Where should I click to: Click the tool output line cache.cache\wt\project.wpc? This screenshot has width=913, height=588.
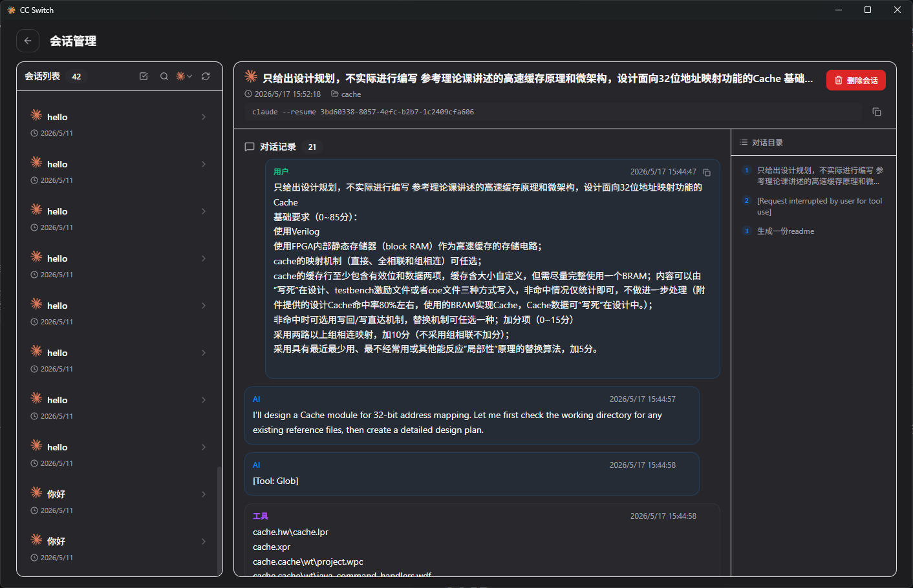tap(308, 562)
